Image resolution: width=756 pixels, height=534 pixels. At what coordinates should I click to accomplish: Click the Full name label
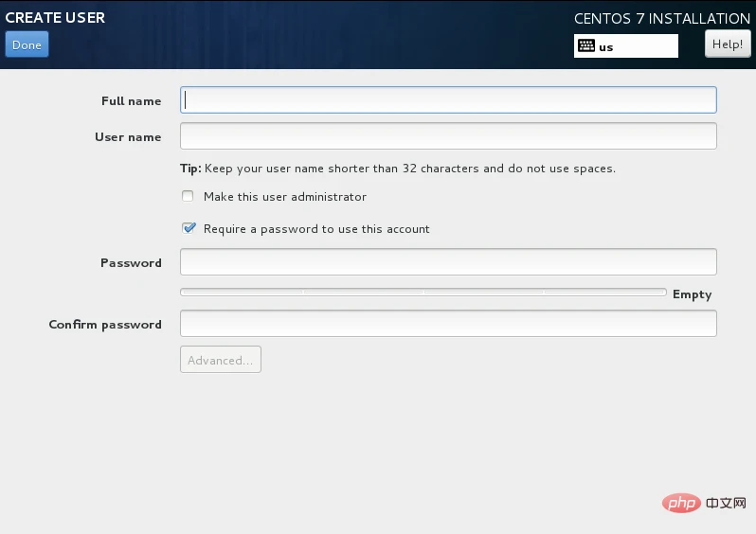point(131,101)
